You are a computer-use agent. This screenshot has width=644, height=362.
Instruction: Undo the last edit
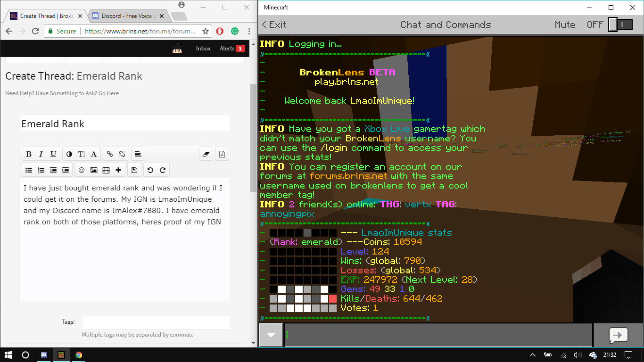(150, 170)
